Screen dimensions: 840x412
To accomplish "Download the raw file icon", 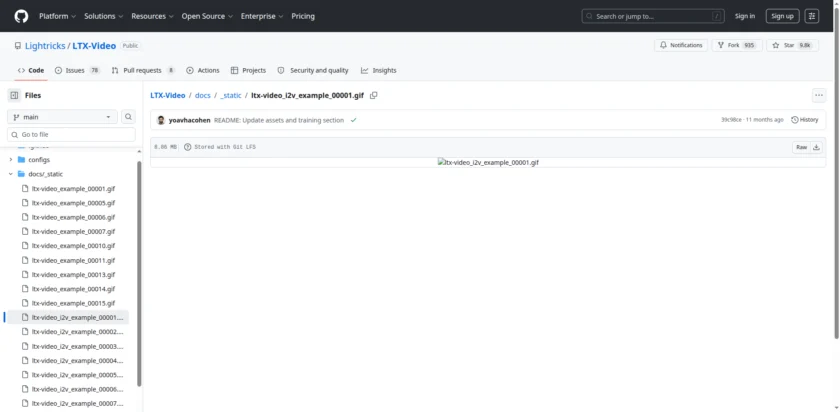I will pos(816,147).
